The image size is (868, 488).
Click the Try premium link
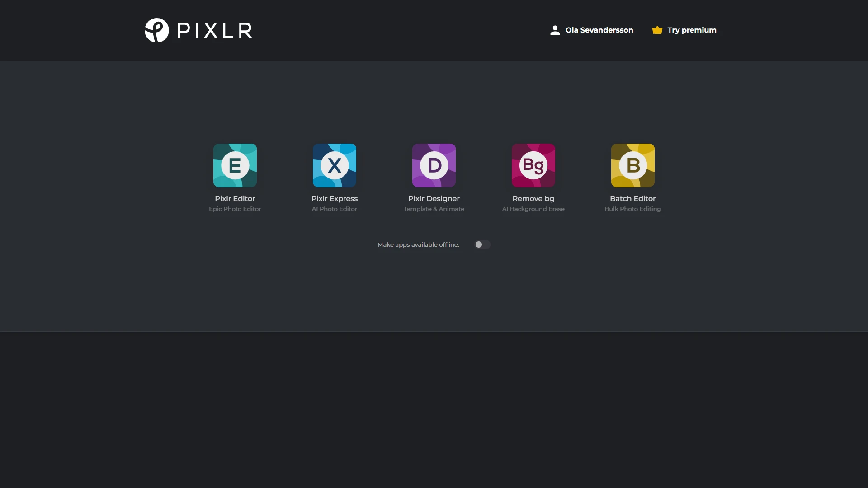684,30
